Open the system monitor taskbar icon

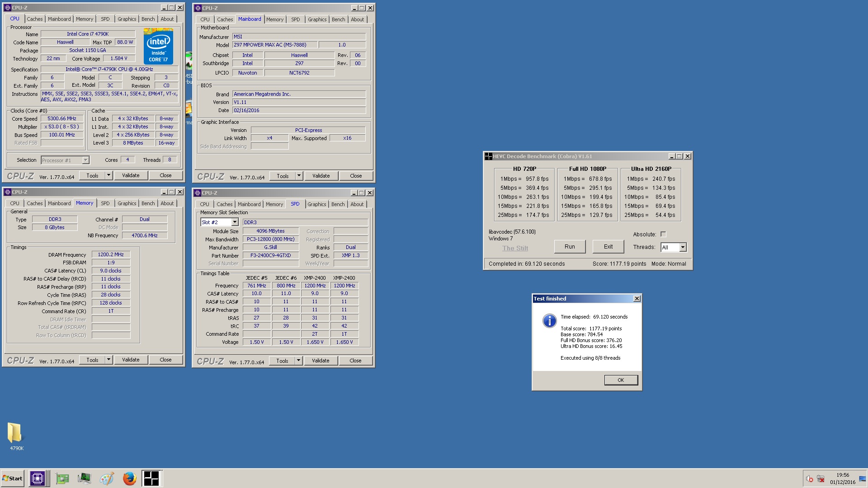coord(84,479)
